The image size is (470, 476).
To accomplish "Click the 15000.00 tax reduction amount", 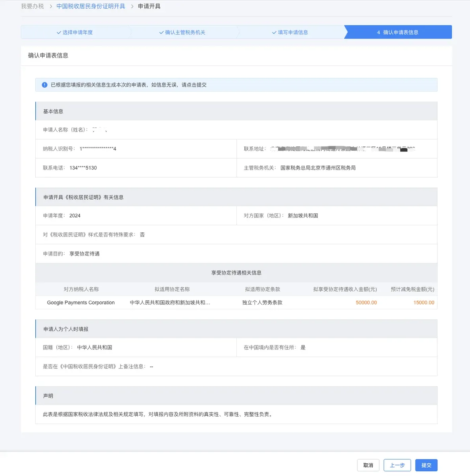I will 424,303.
